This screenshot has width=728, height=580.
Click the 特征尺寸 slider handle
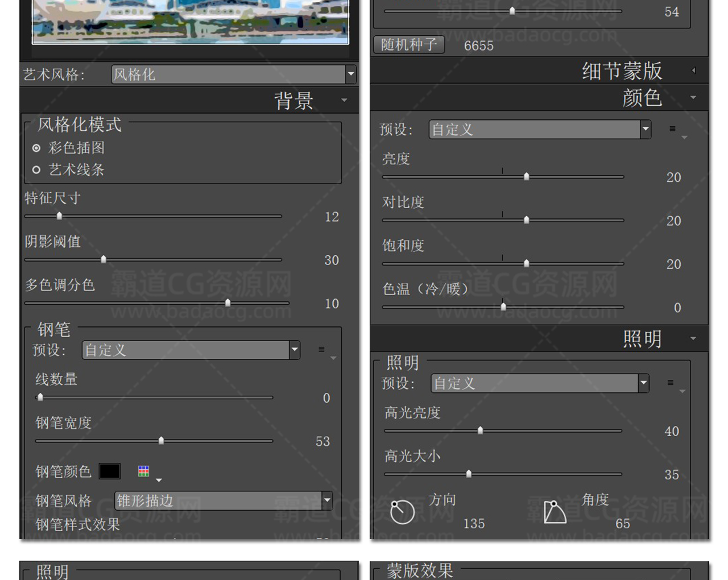tap(59, 216)
